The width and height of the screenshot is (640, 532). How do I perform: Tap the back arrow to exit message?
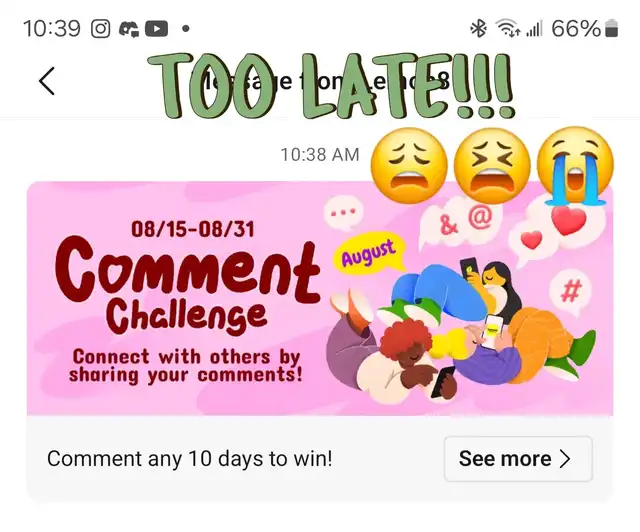(47, 81)
